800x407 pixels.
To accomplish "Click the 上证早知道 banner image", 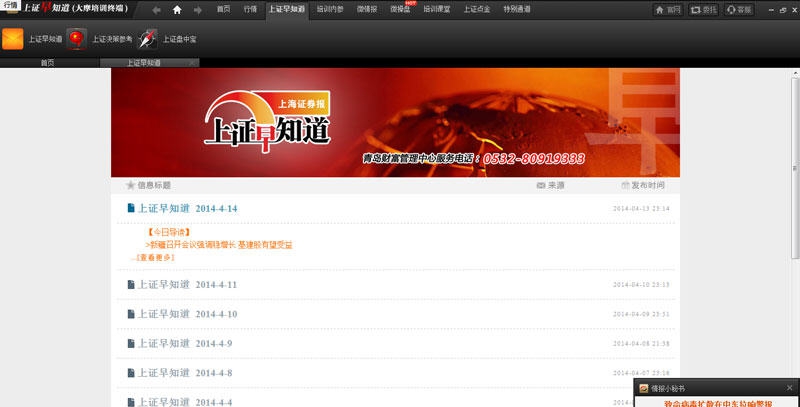I will click(395, 122).
